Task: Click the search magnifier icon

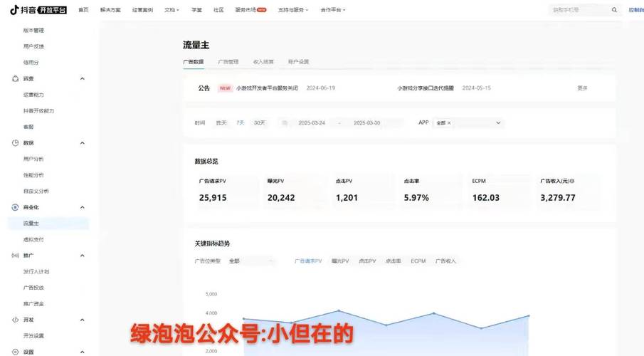Action: [x=614, y=10]
